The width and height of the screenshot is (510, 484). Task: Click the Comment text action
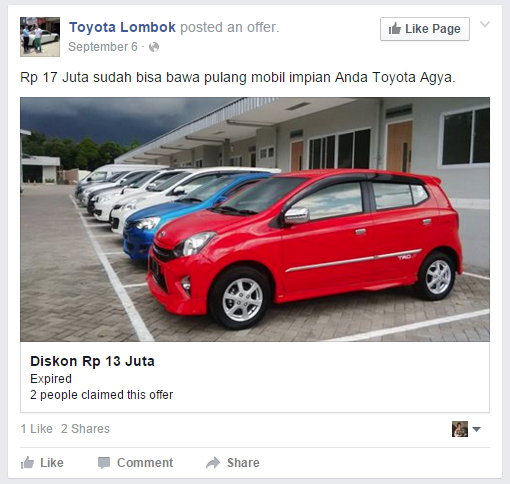coord(145,463)
